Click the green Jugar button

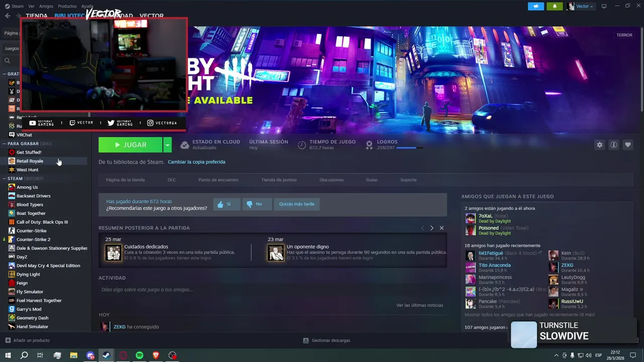pyautogui.click(x=130, y=145)
